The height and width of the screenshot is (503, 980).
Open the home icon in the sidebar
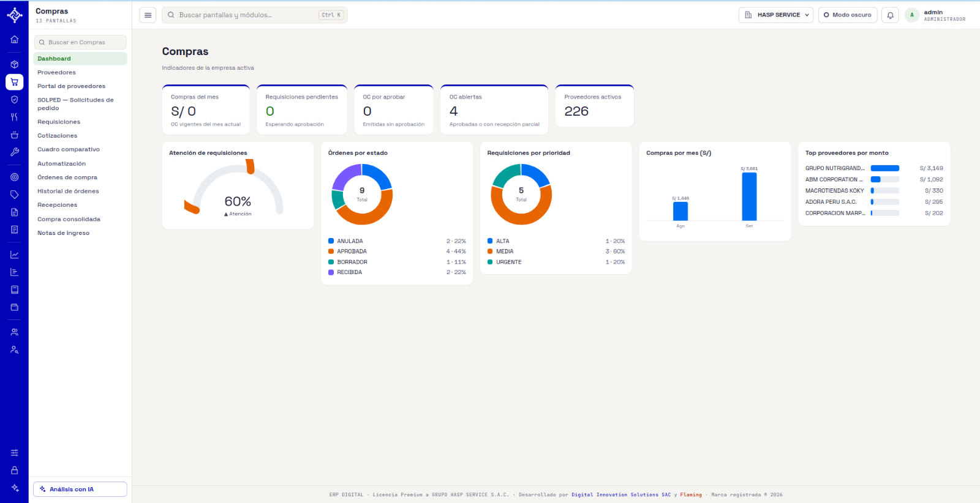(x=14, y=40)
